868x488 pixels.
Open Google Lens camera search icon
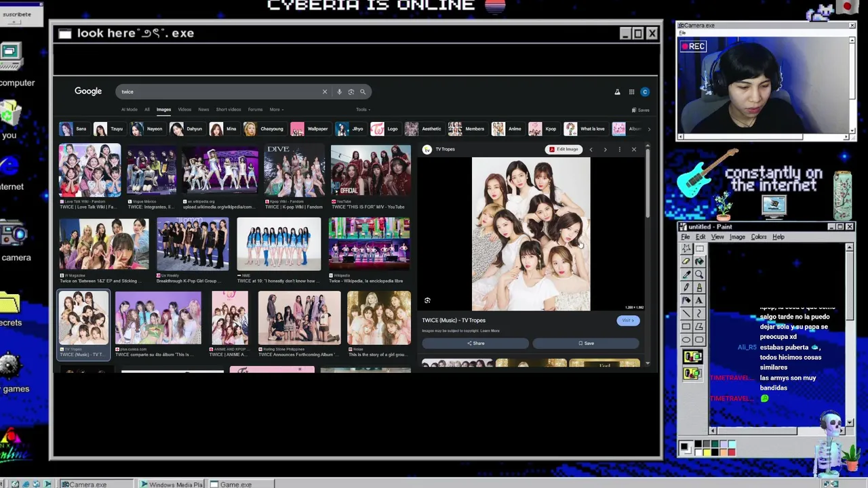click(x=351, y=91)
